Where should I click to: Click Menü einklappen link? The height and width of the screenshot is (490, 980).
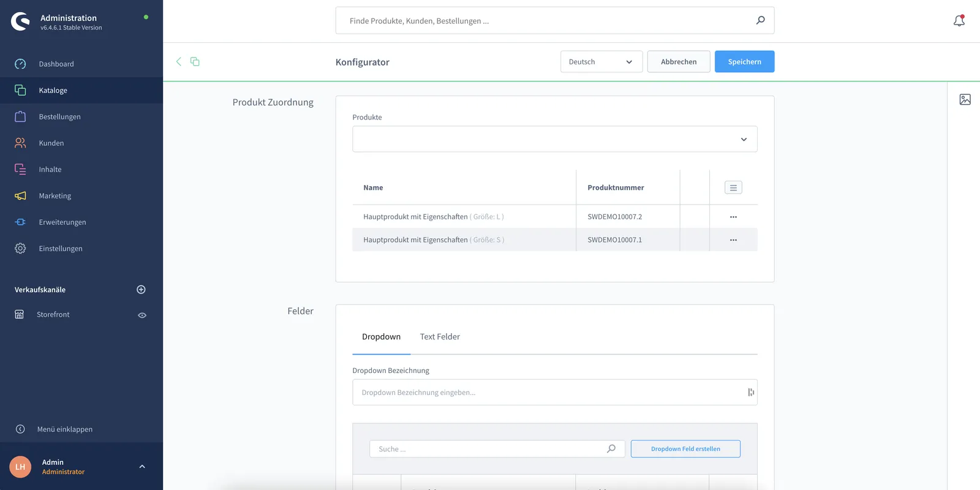(65, 429)
